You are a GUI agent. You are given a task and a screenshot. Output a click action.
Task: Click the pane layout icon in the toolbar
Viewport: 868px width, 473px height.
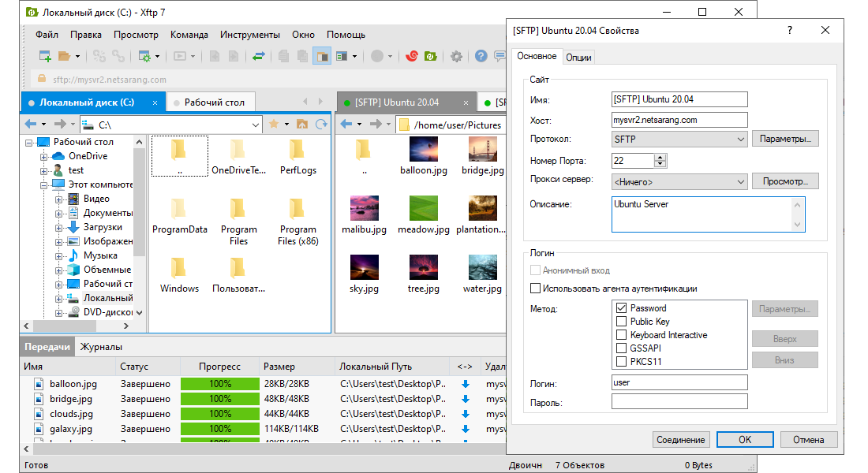click(x=342, y=56)
